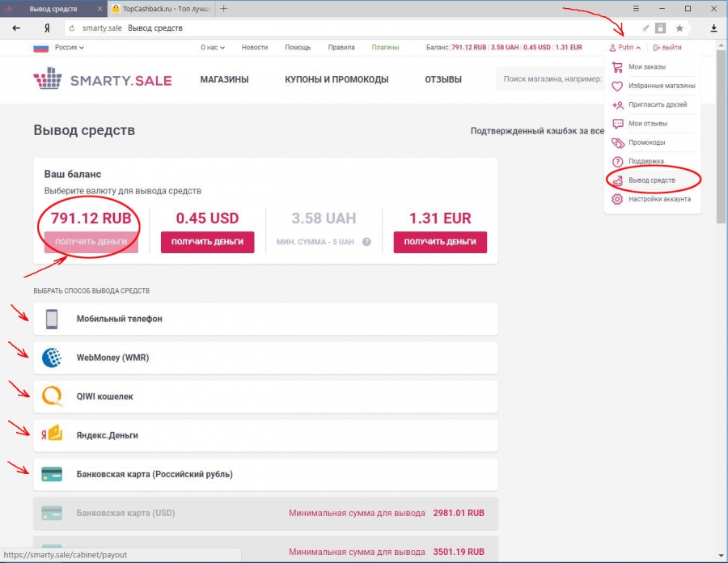Click 'ПОЛУЧИТЬ ДЕНЬГИ' under 0.45 USD

208,242
